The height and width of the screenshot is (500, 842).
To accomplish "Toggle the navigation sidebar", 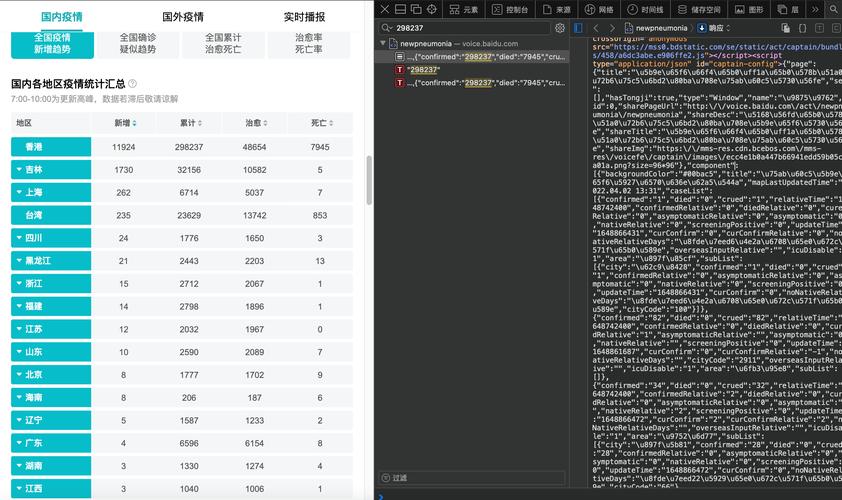I will point(578,28).
